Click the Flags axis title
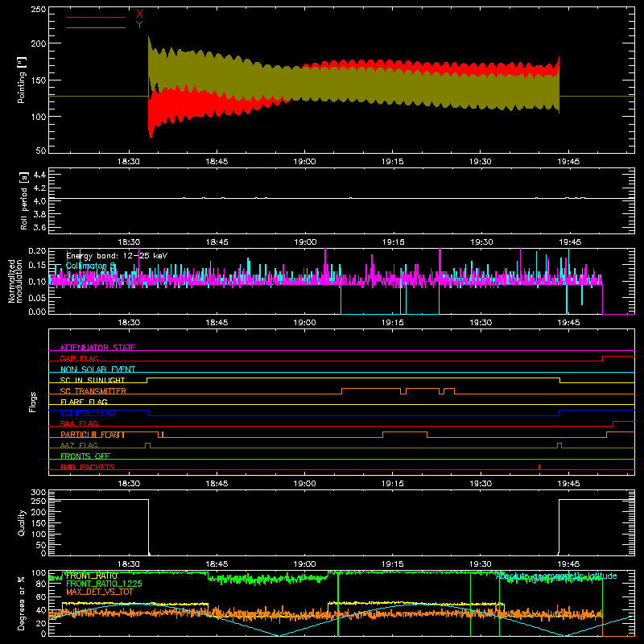The width and height of the screenshot is (644, 644). [x=33, y=402]
